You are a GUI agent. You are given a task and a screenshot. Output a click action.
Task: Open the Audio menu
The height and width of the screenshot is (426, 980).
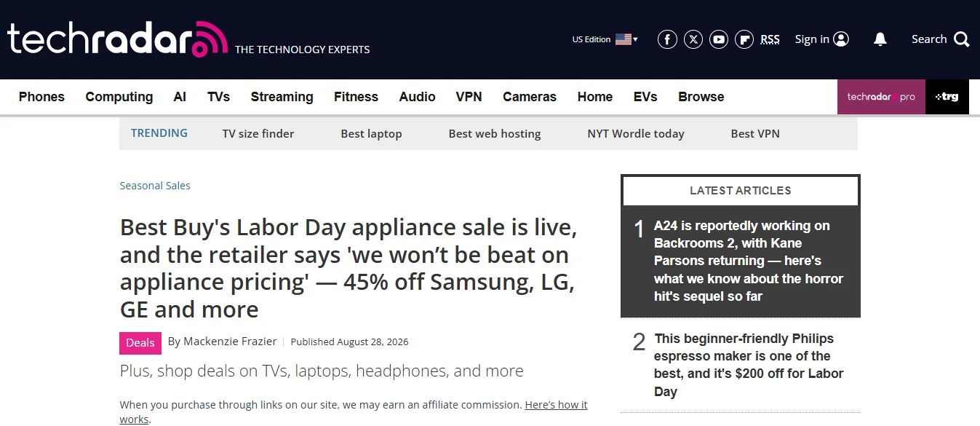417,97
